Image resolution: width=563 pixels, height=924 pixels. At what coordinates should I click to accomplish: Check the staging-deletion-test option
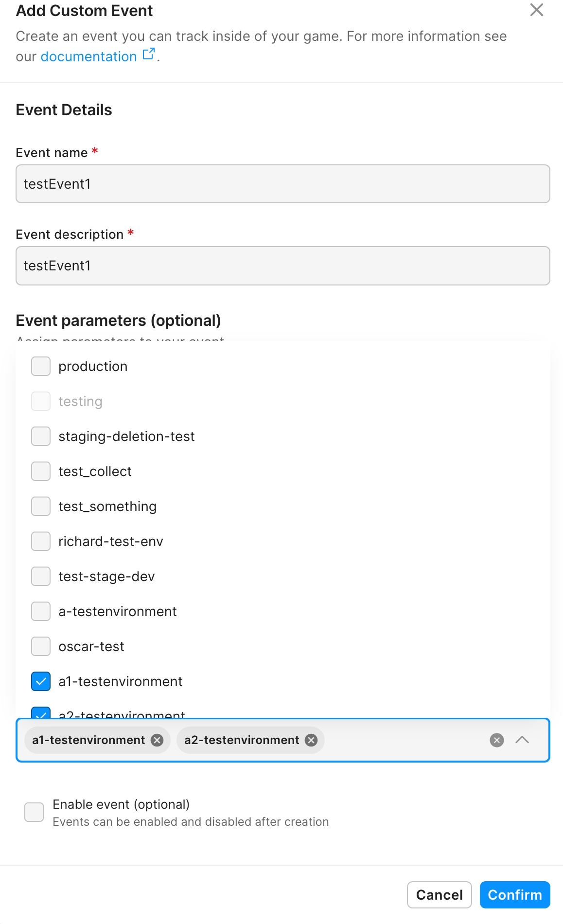[41, 436]
